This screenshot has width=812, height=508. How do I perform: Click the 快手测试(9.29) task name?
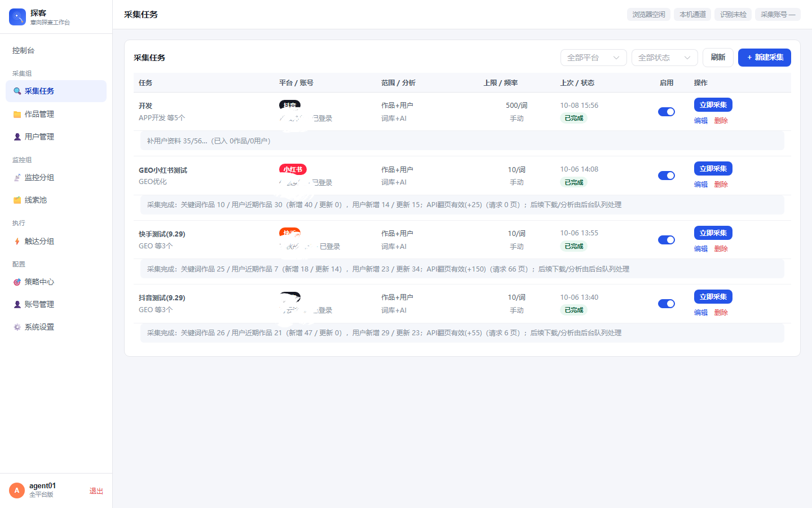(162, 234)
